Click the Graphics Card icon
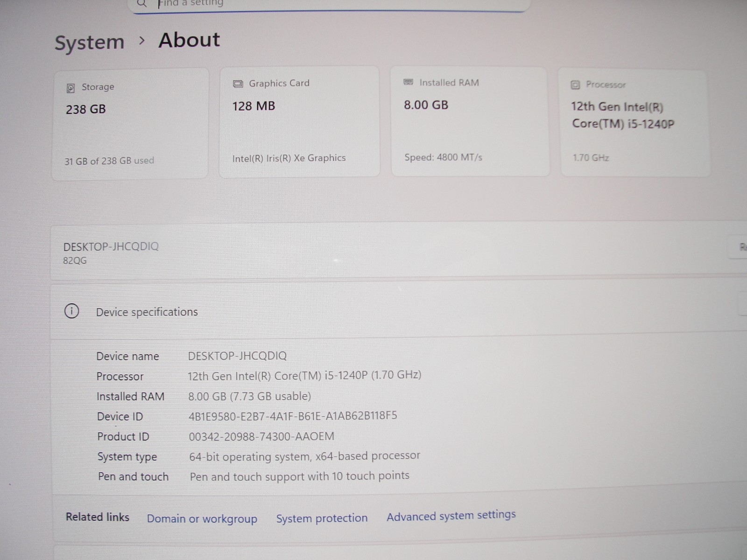 point(238,84)
